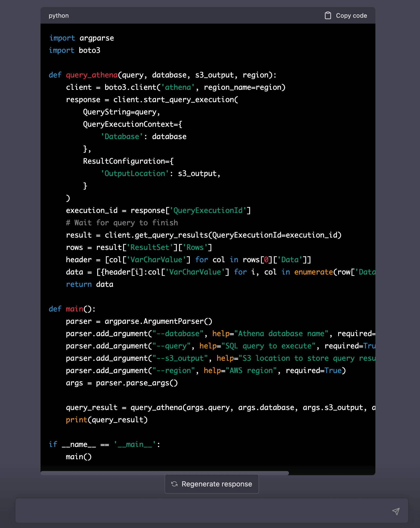The width and height of the screenshot is (420, 528).
Task: Click the "--region" argument string
Action: pyautogui.click(x=174, y=370)
